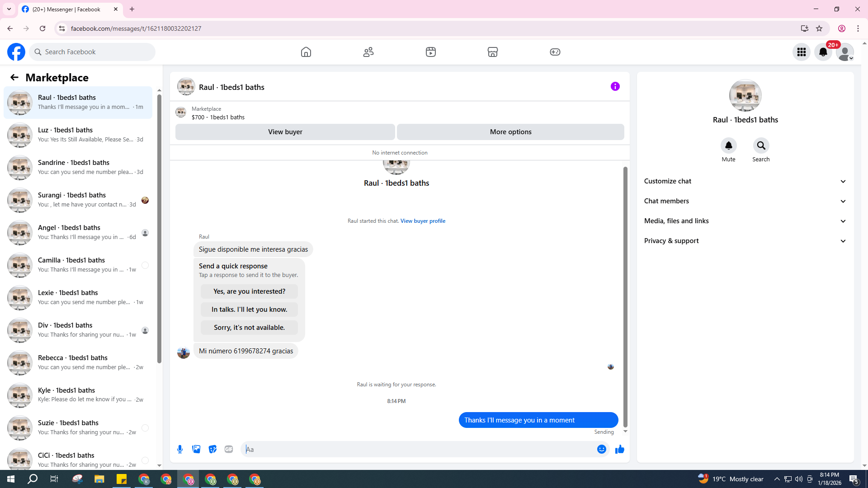This screenshot has width=868, height=488.
Task: Click the chat list vertical scrollbar
Action: coord(159,226)
